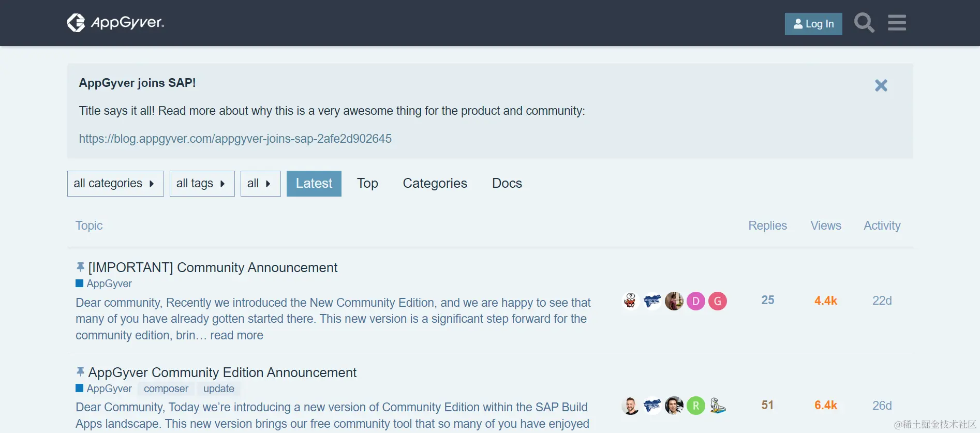This screenshot has width=980, height=433.
Task: Sort topics by Views column header
Action: tap(825, 226)
